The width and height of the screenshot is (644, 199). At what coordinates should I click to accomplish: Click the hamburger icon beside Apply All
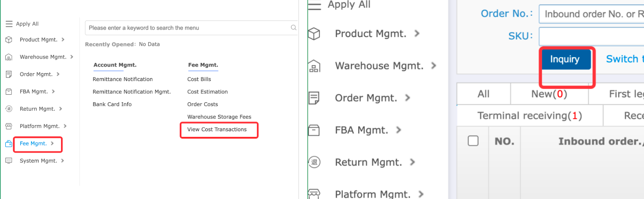point(9,24)
